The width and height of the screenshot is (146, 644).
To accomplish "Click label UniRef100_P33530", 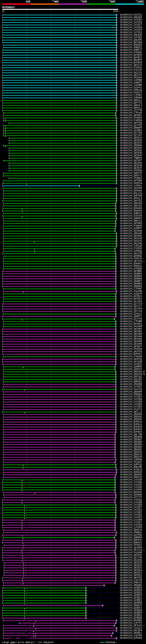I will tap(131, 67).
